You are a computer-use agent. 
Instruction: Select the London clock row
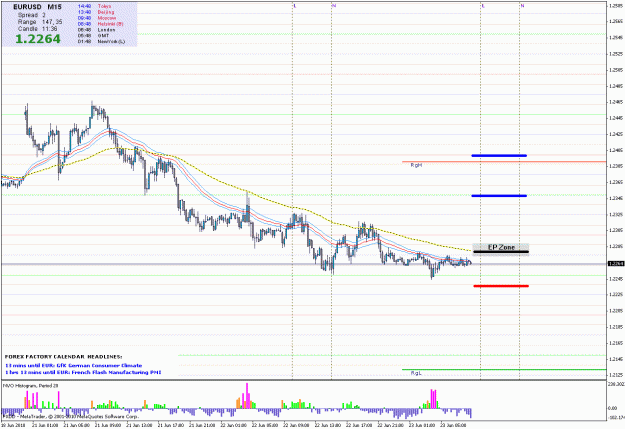96,30
